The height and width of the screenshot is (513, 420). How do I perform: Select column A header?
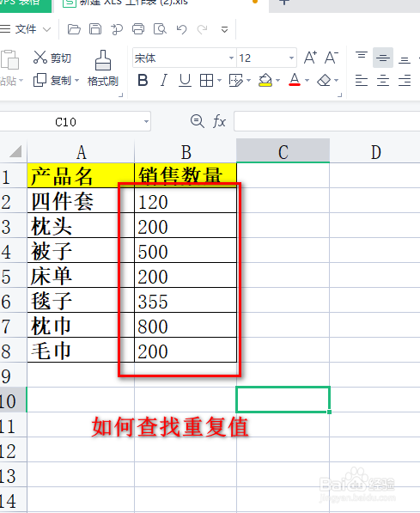point(81,152)
